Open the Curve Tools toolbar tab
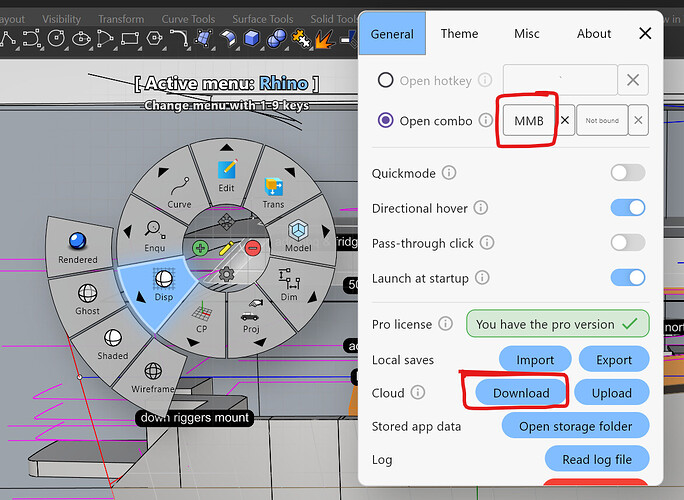Screen dimensions: 684x500 (188, 19)
